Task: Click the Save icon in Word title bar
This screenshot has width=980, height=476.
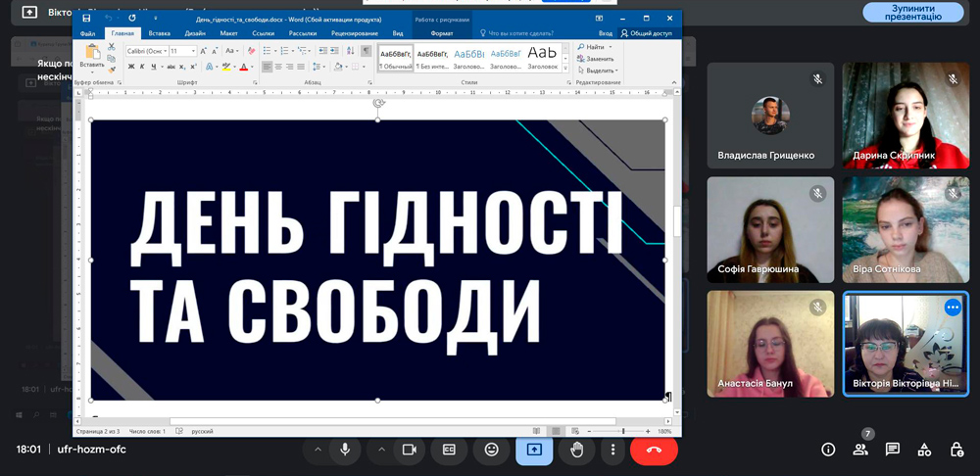Action: 86,18
